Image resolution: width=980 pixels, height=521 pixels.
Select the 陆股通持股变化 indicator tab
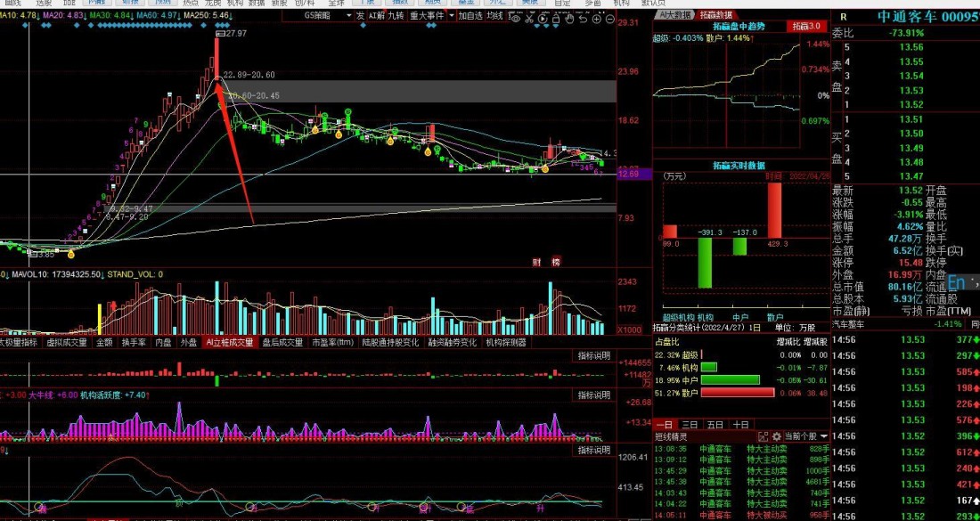coord(390,342)
